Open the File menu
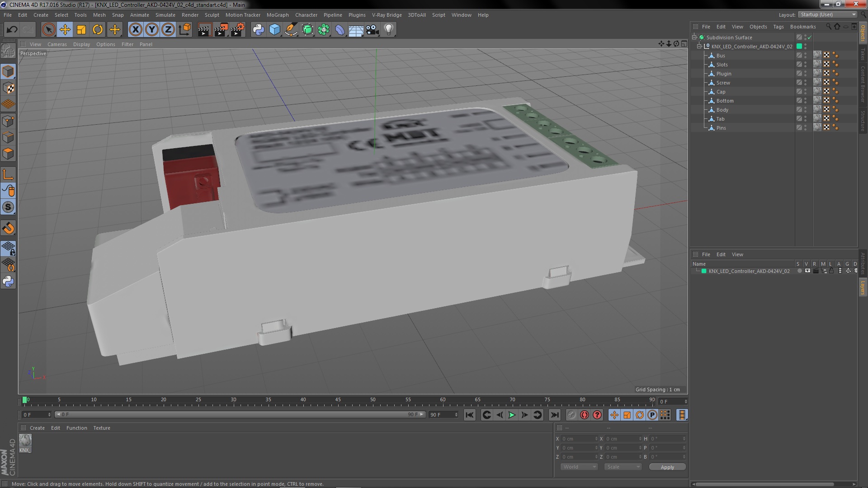The width and height of the screenshot is (868, 488). (8, 15)
